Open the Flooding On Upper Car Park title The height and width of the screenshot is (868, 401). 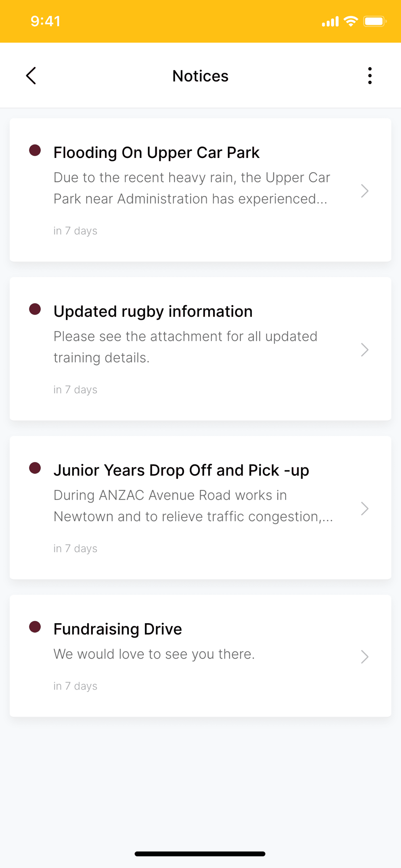point(156,153)
